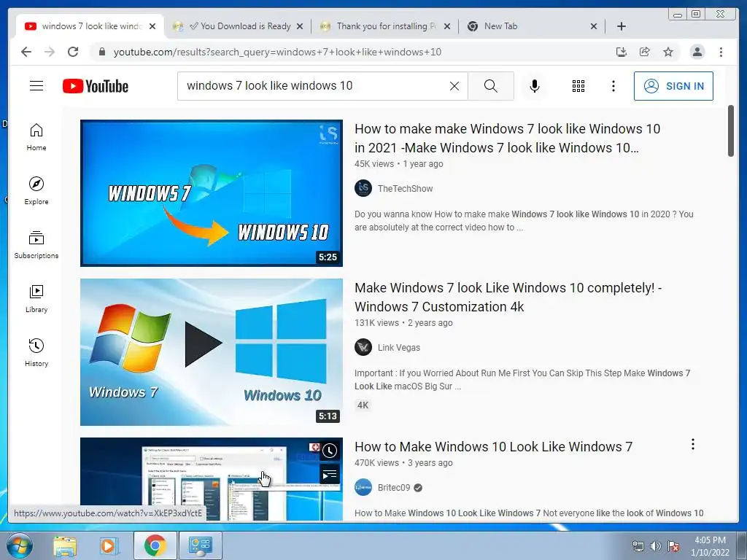The image size is (747, 560).
Task: Open 'How to Make Windows 10 Look Like Windows 7' title
Action: 494,447
